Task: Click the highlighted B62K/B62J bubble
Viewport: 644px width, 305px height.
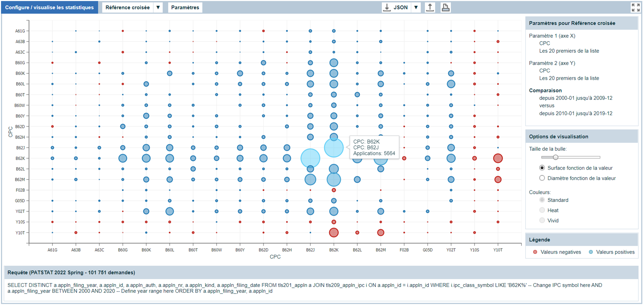Action: [334, 148]
